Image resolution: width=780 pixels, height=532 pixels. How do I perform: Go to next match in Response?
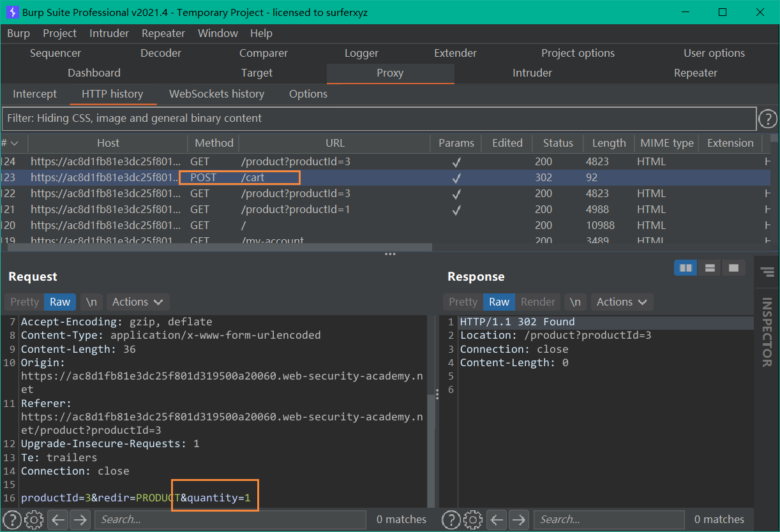click(x=518, y=519)
